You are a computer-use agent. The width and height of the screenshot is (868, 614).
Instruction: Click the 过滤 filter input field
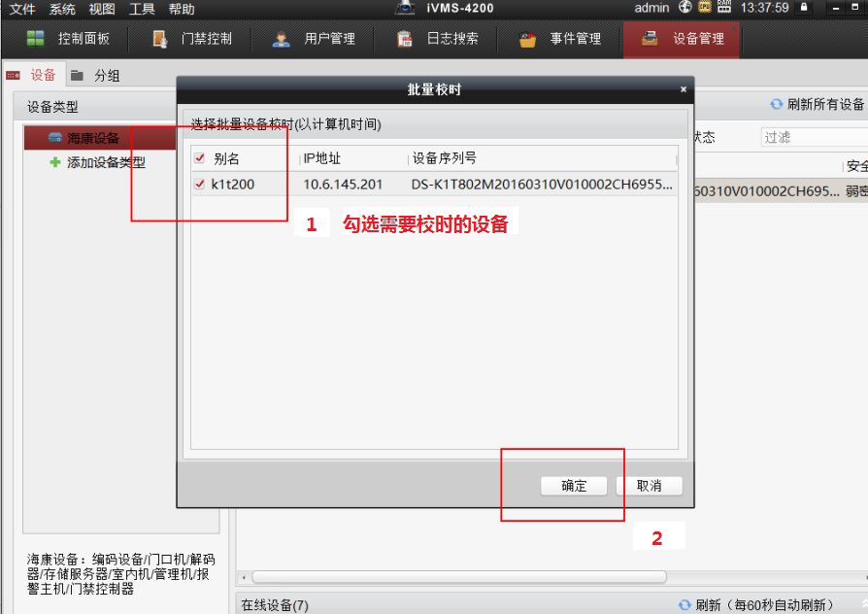click(811, 138)
